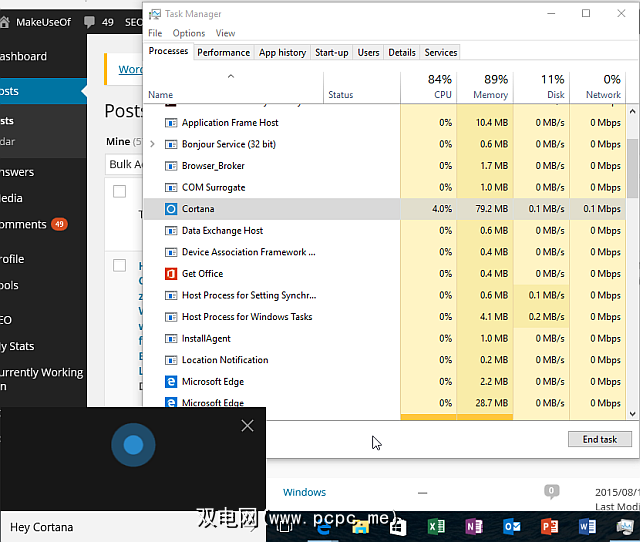Viewport: 640px width, 542px height.
Task: Open Word from the taskbar
Action: click(x=587, y=526)
